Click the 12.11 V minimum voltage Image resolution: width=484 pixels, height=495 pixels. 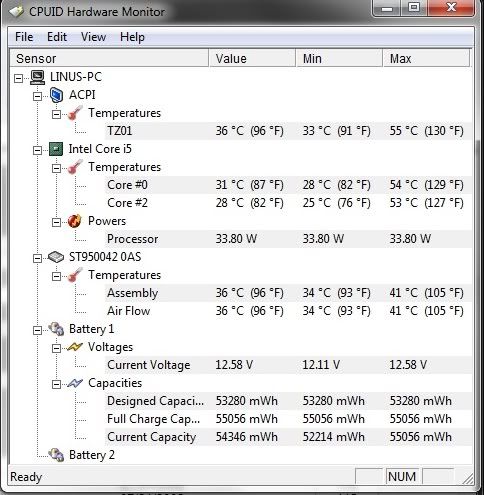321,365
